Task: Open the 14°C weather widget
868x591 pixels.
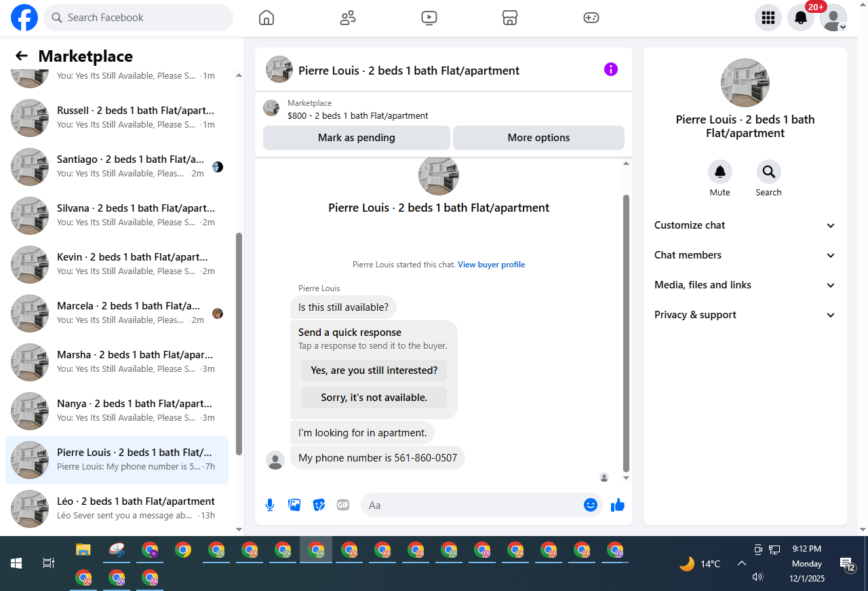Action: (700, 564)
